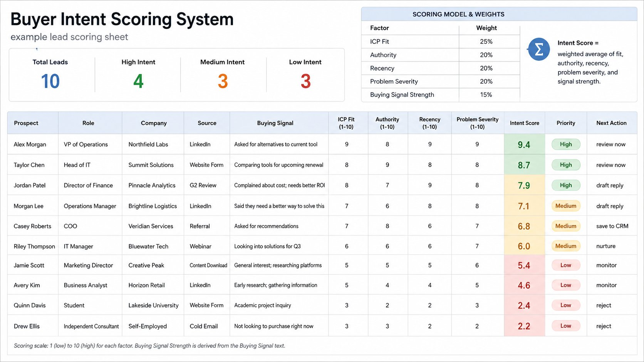Screen dimensions: 644x362
Task: Select prospect name 'Morgan Lee'
Action: coord(29,206)
